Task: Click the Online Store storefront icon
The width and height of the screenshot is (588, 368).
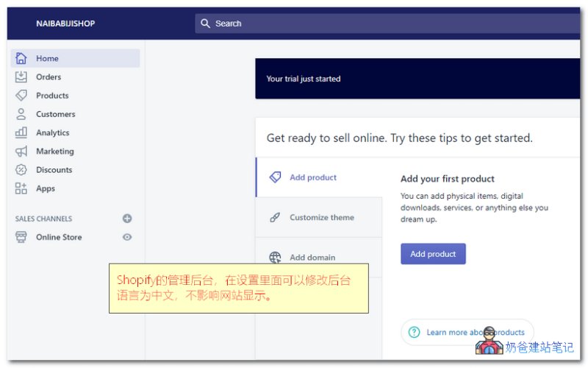Action: (21, 237)
